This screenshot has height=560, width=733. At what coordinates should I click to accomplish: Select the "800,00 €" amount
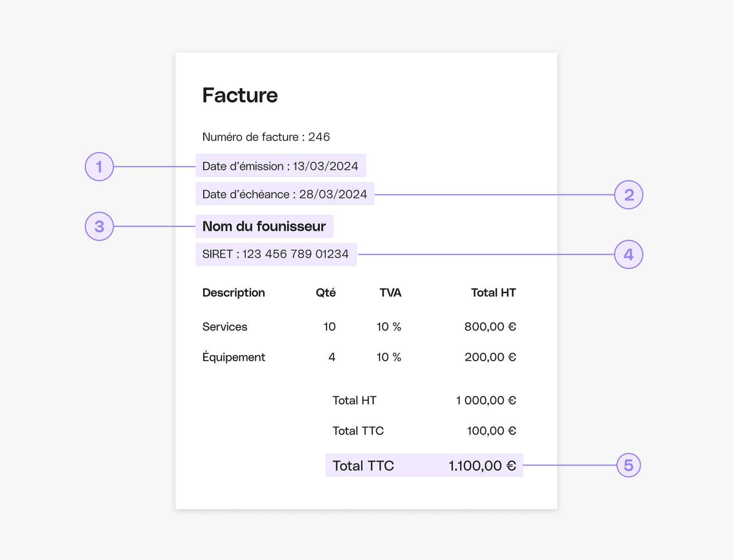(x=490, y=327)
